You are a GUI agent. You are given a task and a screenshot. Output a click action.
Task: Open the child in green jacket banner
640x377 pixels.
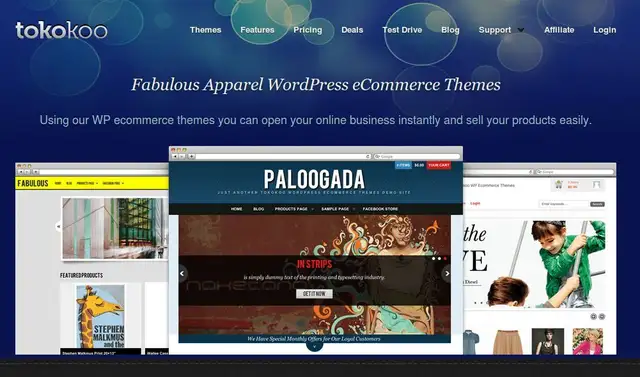(535, 264)
